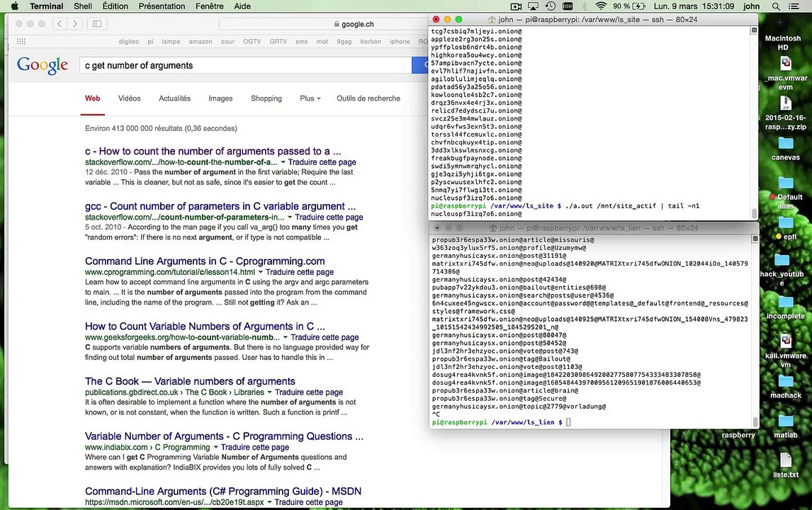The image size is (812, 510).
Task: Click the keyboard viewer menu bar icon
Action: 568,6
